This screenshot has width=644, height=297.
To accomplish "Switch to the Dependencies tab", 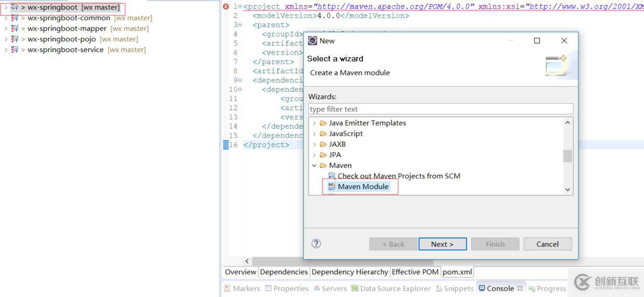I will click(284, 272).
